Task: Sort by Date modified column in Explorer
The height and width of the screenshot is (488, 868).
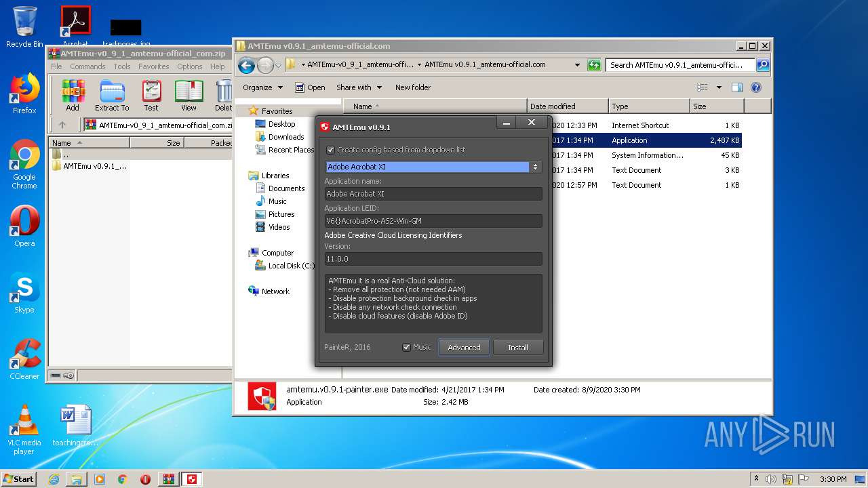Action: tap(567, 106)
